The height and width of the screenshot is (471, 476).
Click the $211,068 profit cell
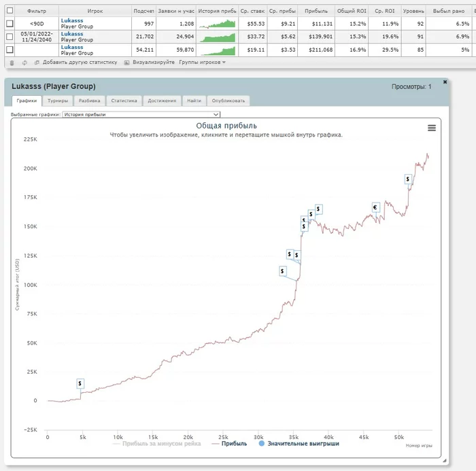[316, 50]
